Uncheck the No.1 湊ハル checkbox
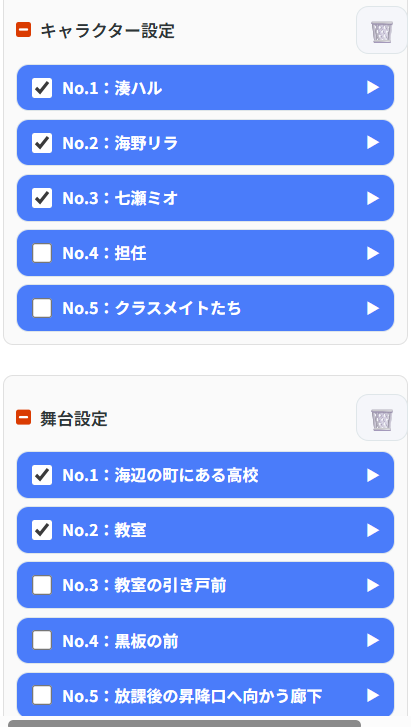This screenshot has width=411, height=727. pyautogui.click(x=42, y=88)
